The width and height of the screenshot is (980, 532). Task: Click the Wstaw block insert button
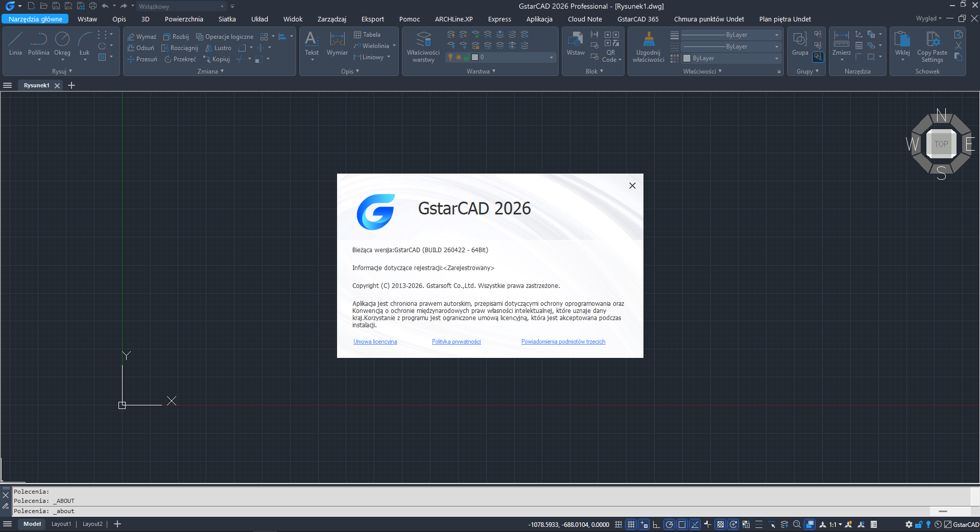pos(576,44)
